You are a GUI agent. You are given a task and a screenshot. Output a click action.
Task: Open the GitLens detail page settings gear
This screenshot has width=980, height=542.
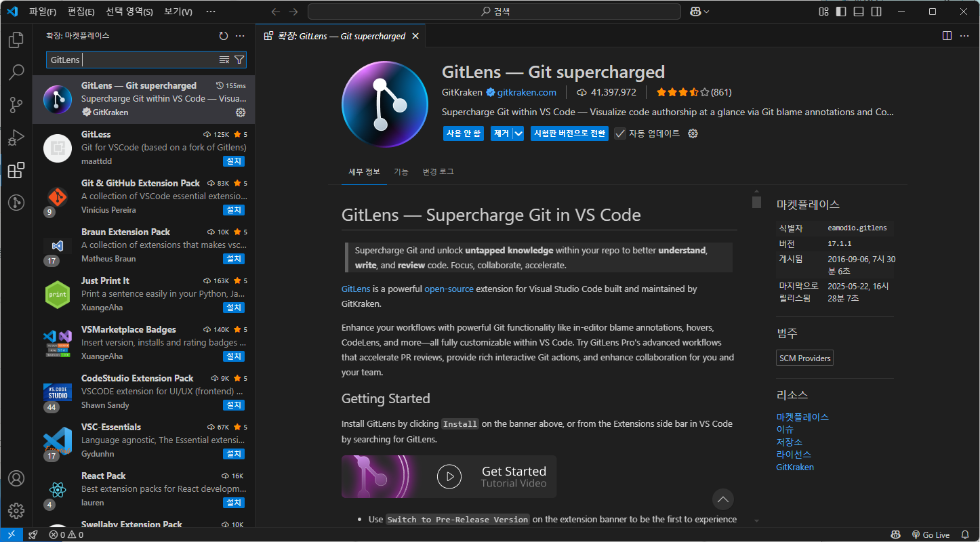pyautogui.click(x=693, y=133)
